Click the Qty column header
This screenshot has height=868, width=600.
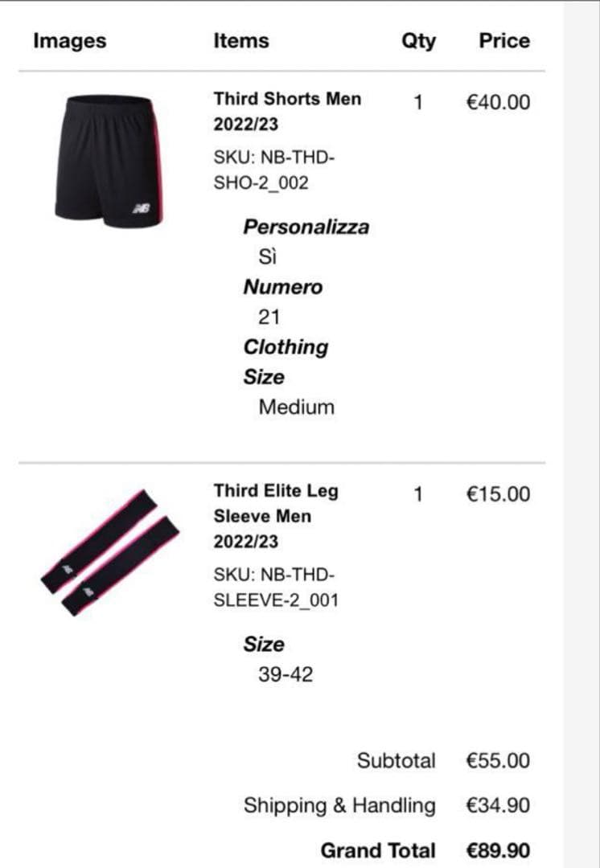point(418,41)
